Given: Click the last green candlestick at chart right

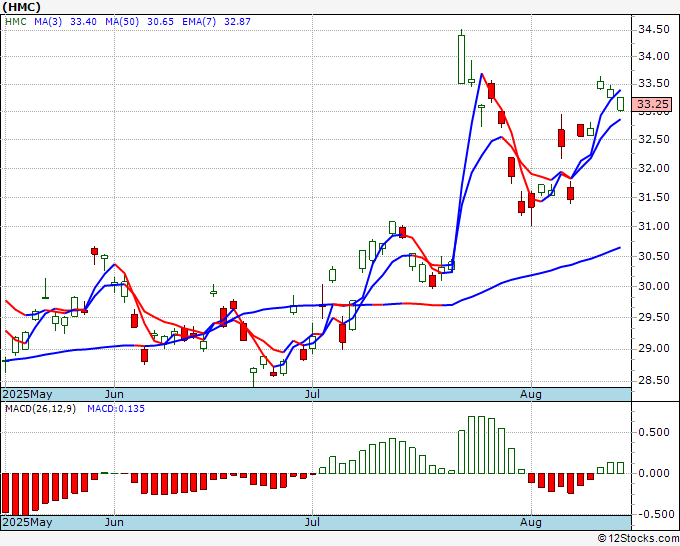Looking at the screenshot, I should coord(621,104).
